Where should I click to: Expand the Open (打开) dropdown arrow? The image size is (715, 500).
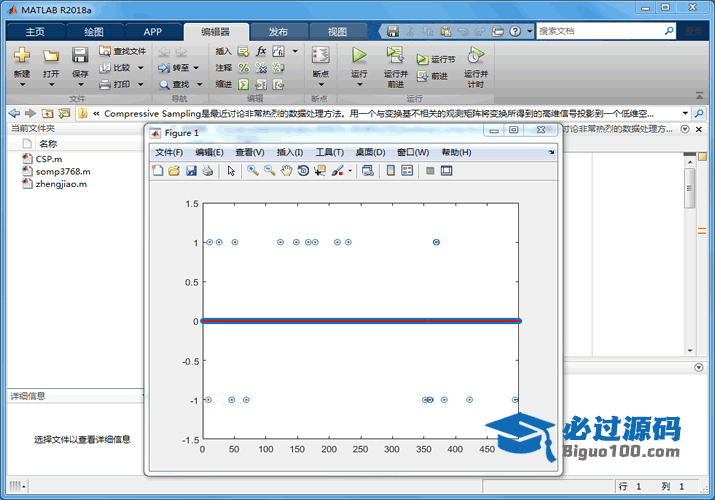[x=51, y=84]
